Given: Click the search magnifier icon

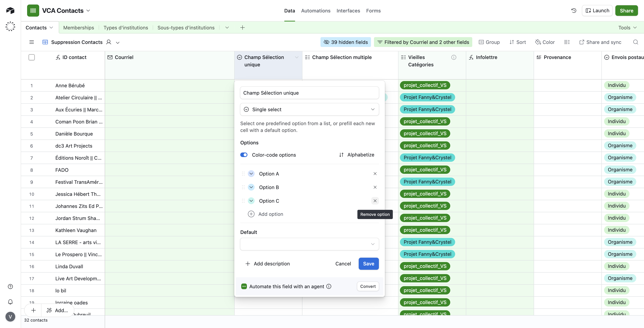Looking at the screenshot, I should click(636, 42).
